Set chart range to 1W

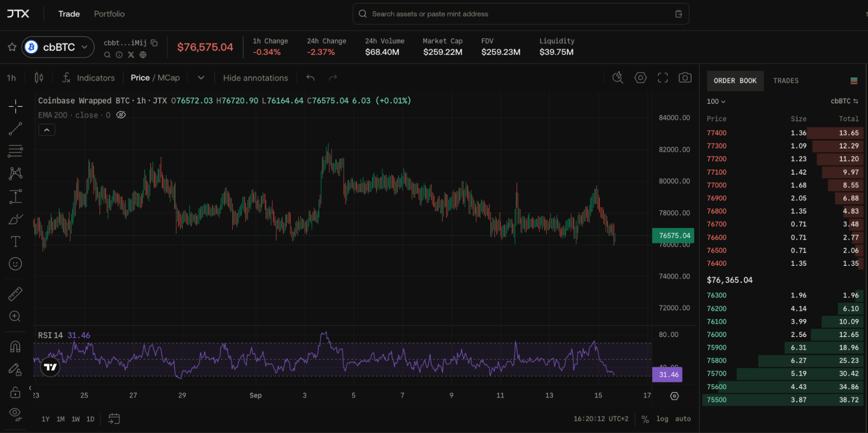(x=76, y=419)
